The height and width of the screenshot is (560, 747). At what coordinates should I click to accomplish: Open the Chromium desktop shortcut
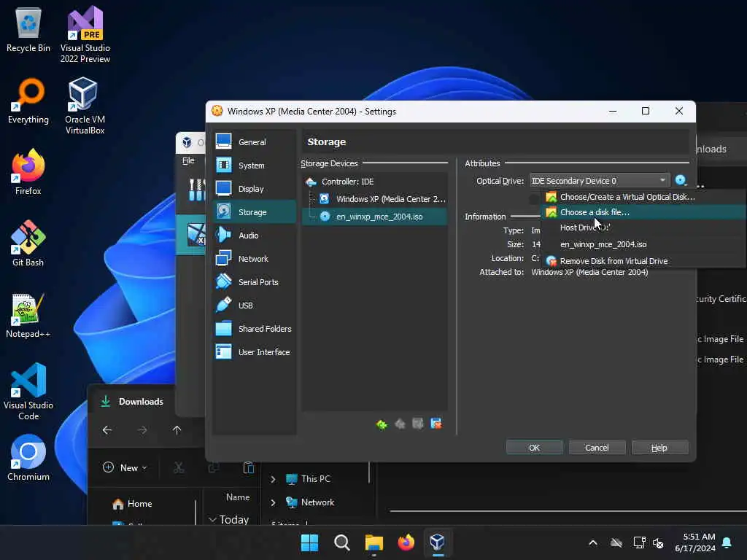pyautogui.click(x=28, y=458)
